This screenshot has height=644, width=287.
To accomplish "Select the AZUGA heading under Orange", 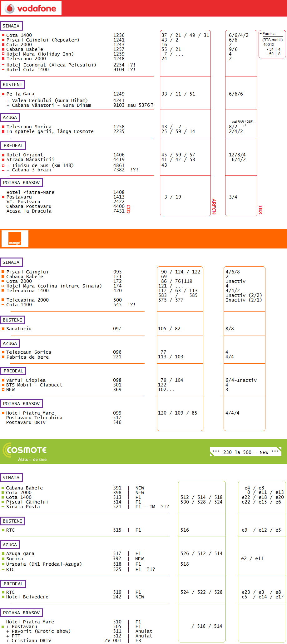I will [10, 343].
